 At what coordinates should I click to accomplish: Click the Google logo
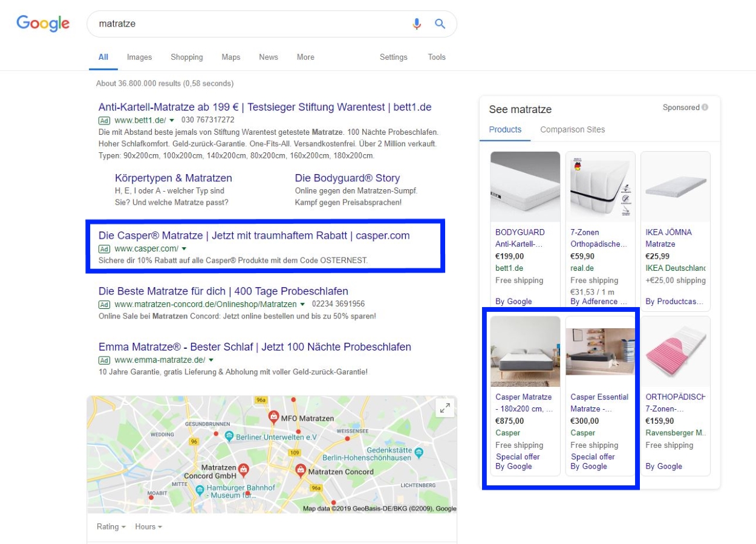[x=43, y=24]
